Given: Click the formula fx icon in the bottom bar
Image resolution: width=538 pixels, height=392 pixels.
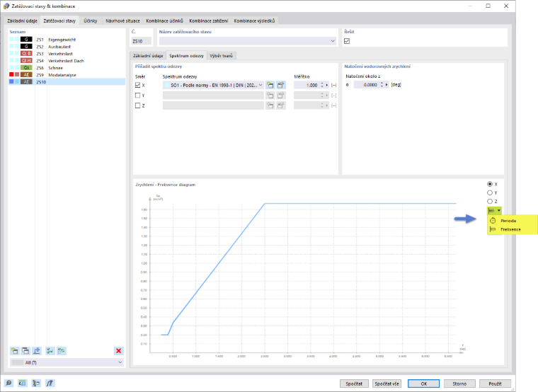Looking at the screenshot, I should click(x=50, y=383).
